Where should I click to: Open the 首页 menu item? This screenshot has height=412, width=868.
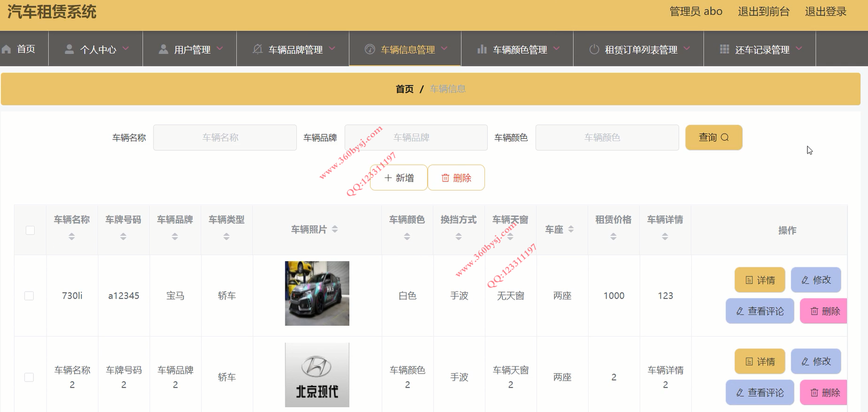point(24,49)
